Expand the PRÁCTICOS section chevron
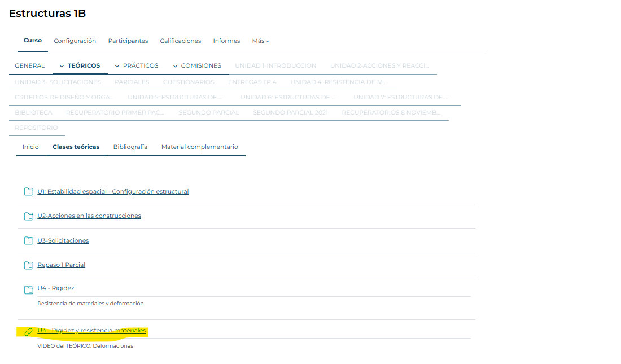Screen dimensions: 621x364 point(117,66)
